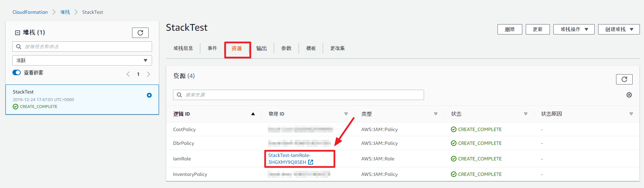Select the StackTest radio button
The width and height of the screenshot is (644, 188).
click(x=149, y=95)
